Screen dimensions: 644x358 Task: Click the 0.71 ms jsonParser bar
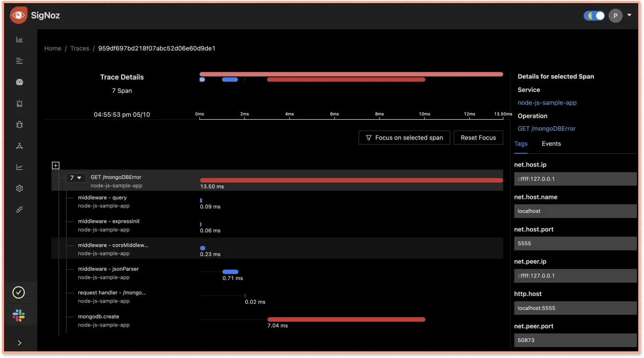(230, 272)
